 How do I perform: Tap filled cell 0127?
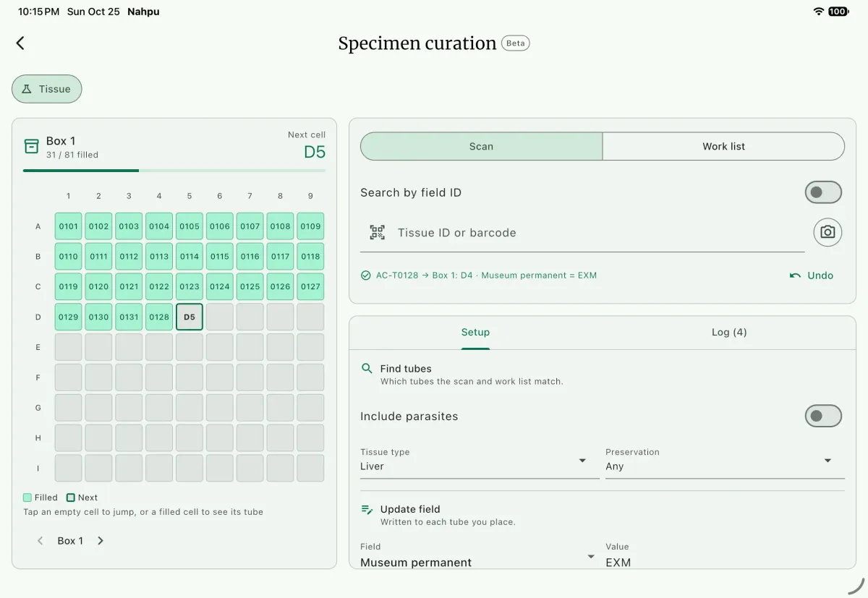tap(310, 287)
